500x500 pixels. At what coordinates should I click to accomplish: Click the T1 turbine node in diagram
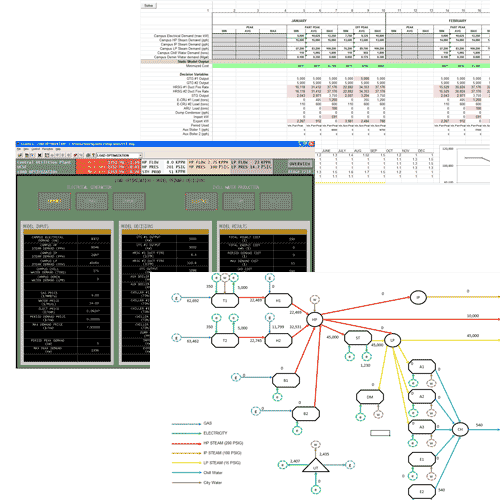(x=225, y=300)
